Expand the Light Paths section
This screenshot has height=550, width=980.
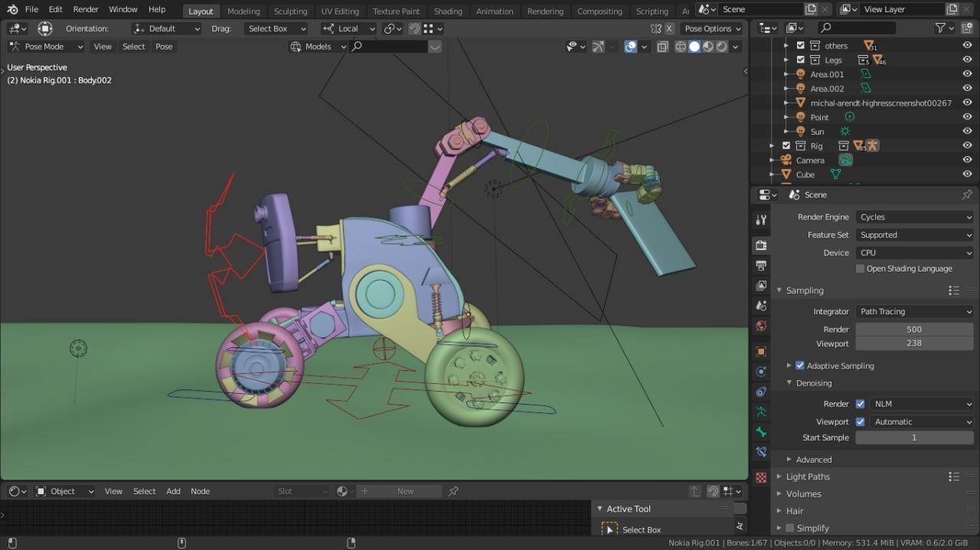click(808, 476)
